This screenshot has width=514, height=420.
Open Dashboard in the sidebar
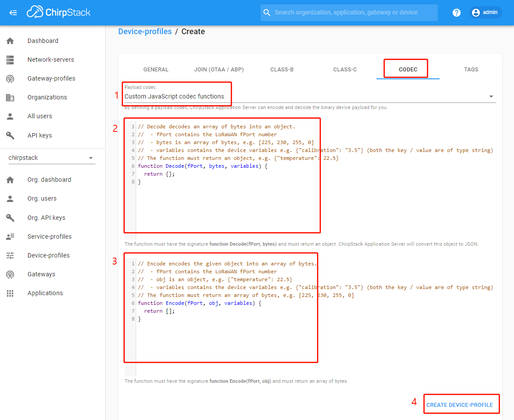(x=53, y=41)
